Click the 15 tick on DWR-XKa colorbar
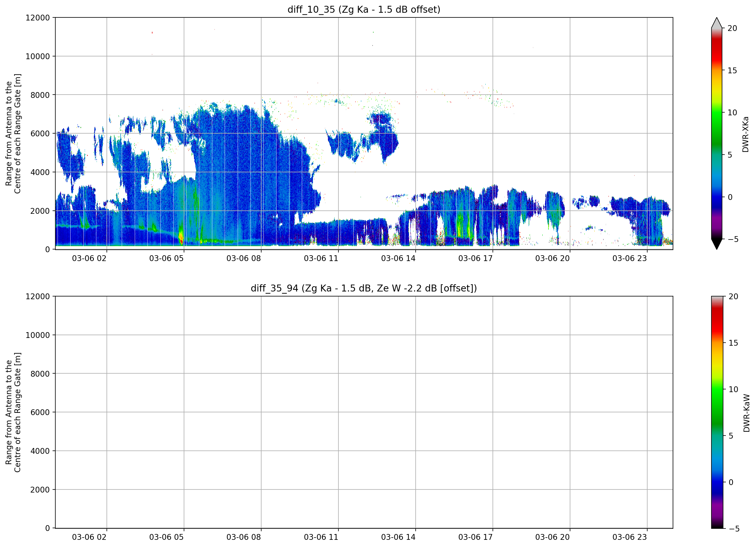 (732, 71)
